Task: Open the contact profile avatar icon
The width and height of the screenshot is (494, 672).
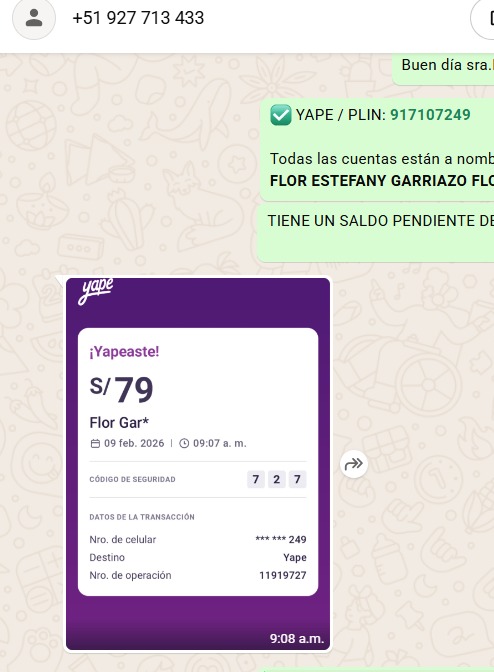Action: [34, 18]
